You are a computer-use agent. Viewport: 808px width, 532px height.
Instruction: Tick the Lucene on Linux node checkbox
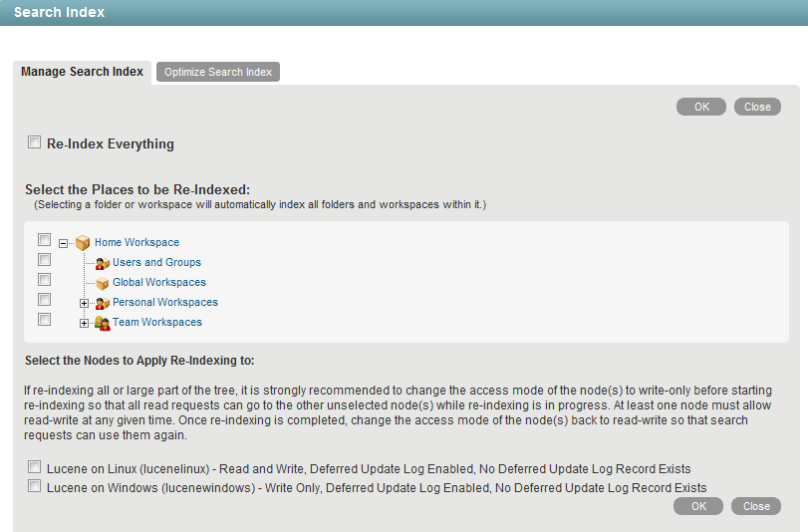point(35,466)
